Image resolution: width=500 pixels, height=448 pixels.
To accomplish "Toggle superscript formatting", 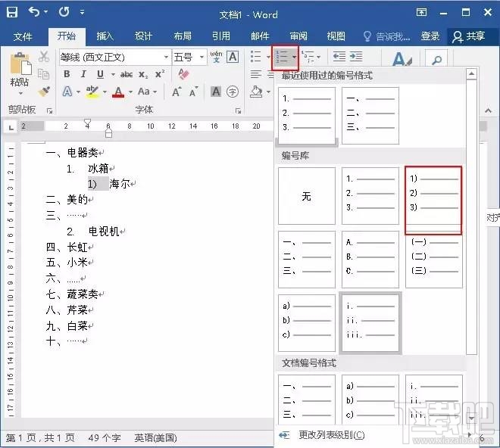I will [x=160, y=74].
